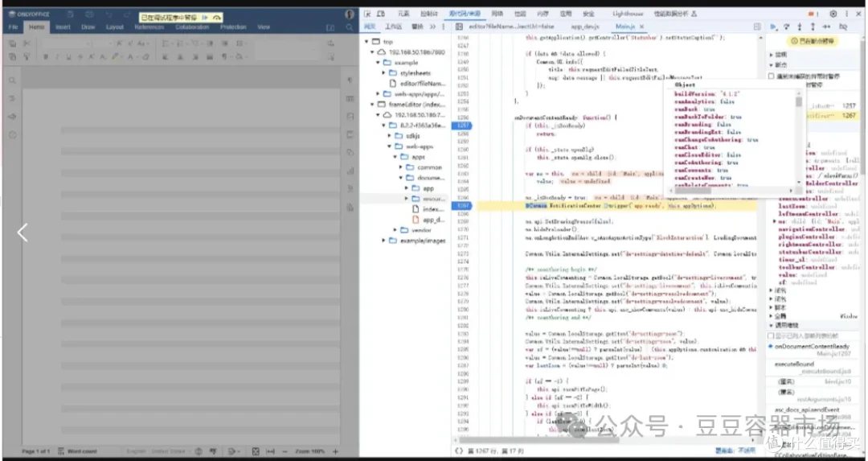Click the Page 1 of 1 status text
Screen dimensions: 868x461
(36, 451)
